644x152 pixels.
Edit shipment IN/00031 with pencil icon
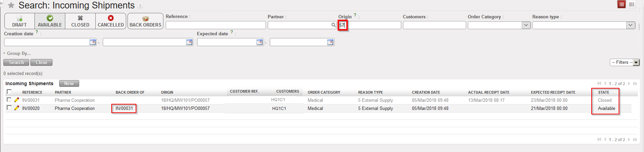(x=17, y=100)
